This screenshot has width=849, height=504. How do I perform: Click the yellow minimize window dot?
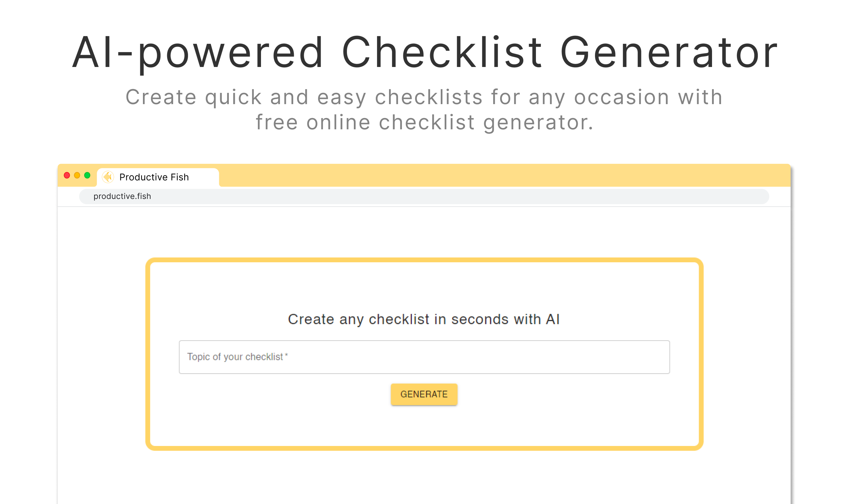[77, 175]
